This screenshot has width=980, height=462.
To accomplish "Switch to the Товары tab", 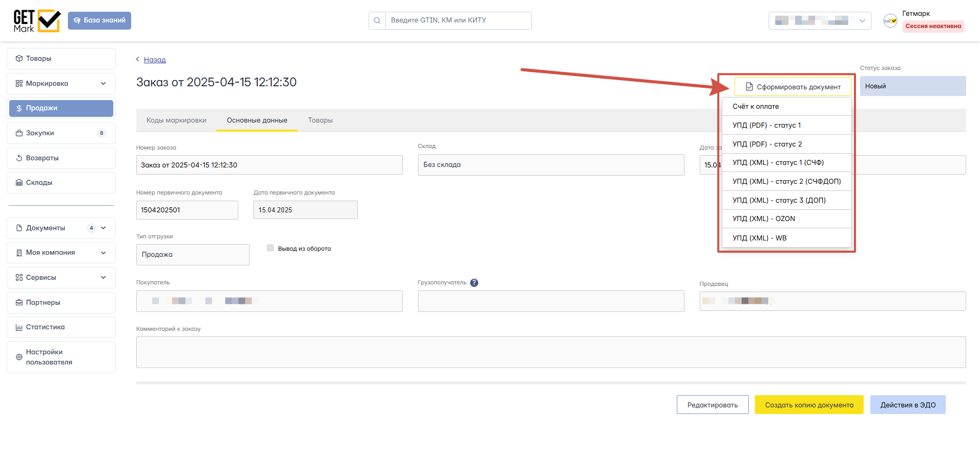I will [321, 120].
